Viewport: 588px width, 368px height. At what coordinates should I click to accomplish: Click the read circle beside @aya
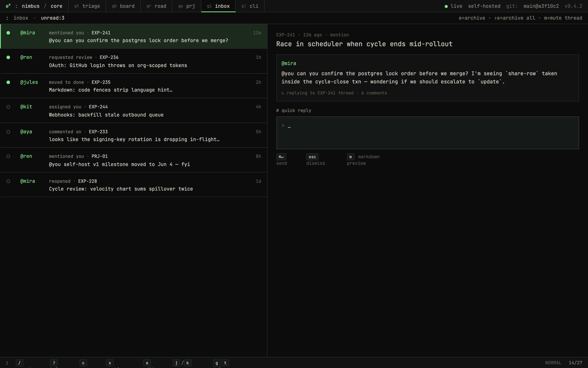[x=8, y=132]
